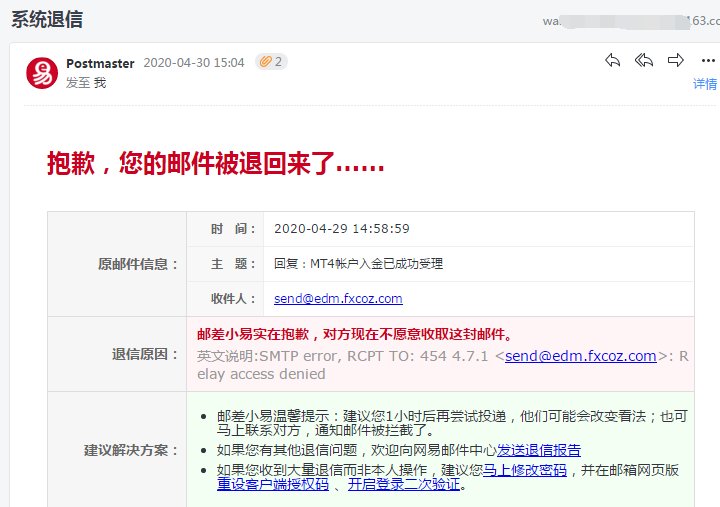Click the sent time 2020-04-30 15:04
Viewport: 720px width, 507px height.
click(194, 62)
